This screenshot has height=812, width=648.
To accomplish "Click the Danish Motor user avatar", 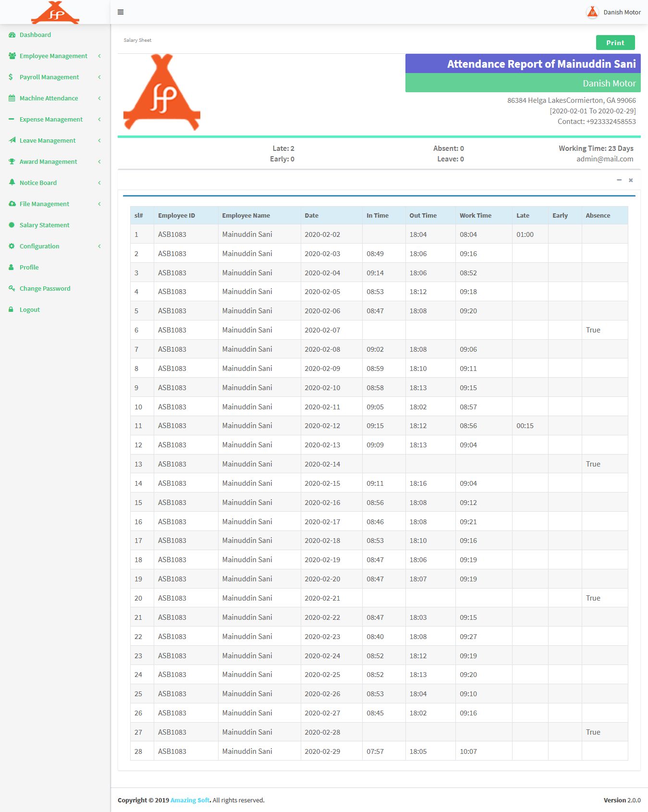I will [x=592, y=12].
